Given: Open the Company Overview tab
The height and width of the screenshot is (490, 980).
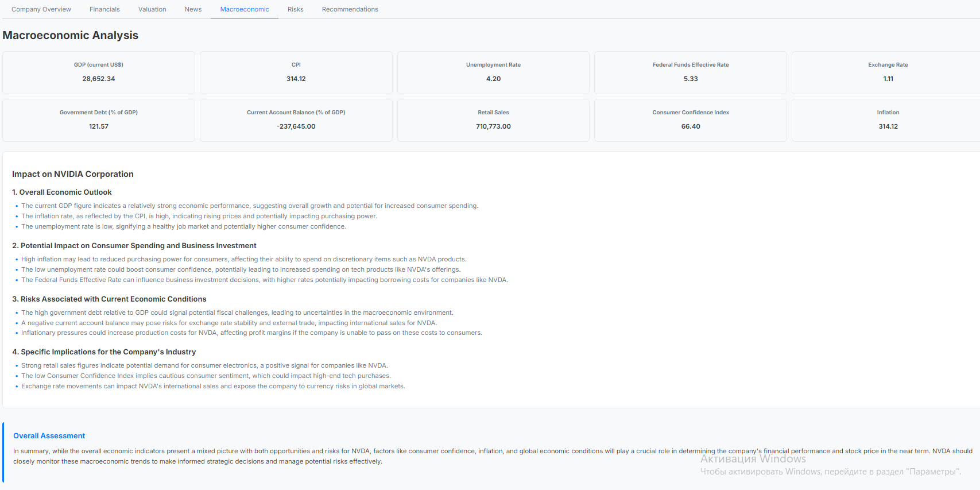Looking at the screenshot, I should coord(41,9).
